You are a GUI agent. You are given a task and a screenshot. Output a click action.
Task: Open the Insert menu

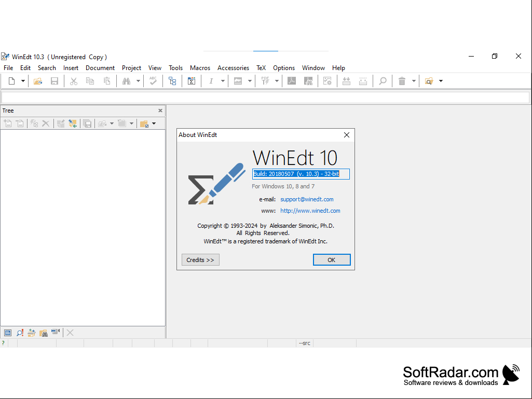(71, 68)
